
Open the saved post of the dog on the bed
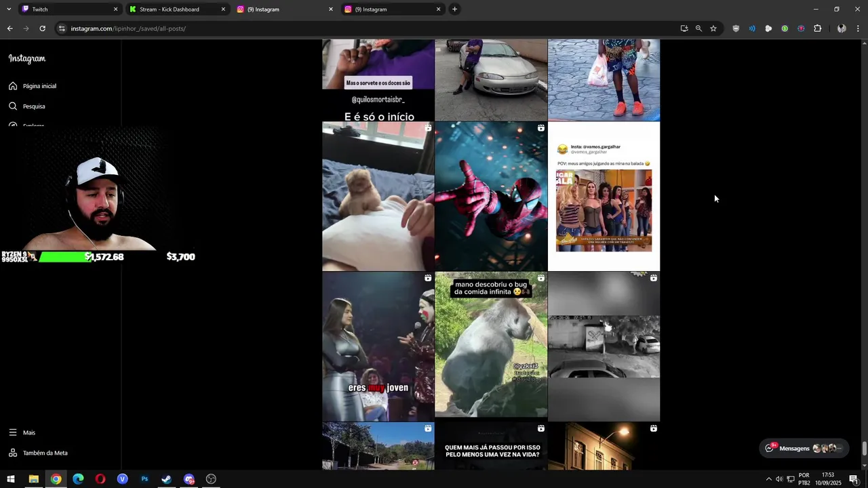pyautogui.click(x=378, y=197)
